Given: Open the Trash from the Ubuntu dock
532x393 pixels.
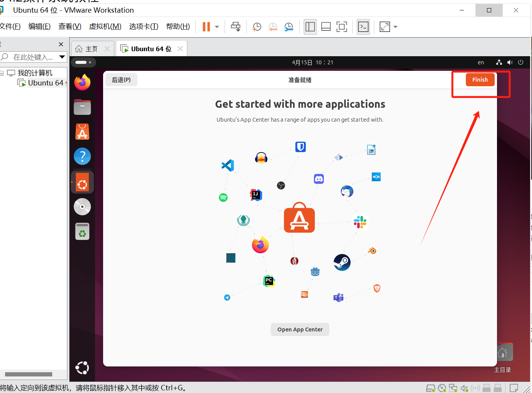Looking at the screenshot, I should pos(82,231).
